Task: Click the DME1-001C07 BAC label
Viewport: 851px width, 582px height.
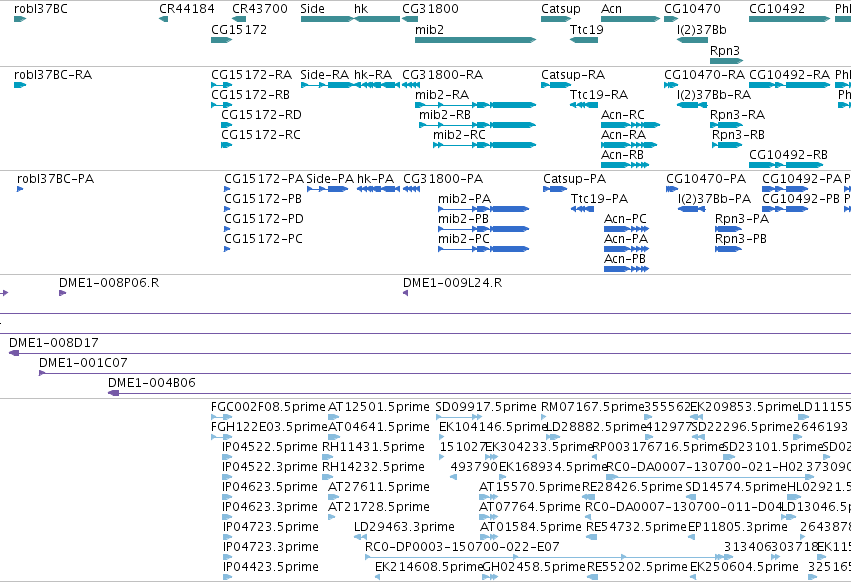Action: point(83,363)
